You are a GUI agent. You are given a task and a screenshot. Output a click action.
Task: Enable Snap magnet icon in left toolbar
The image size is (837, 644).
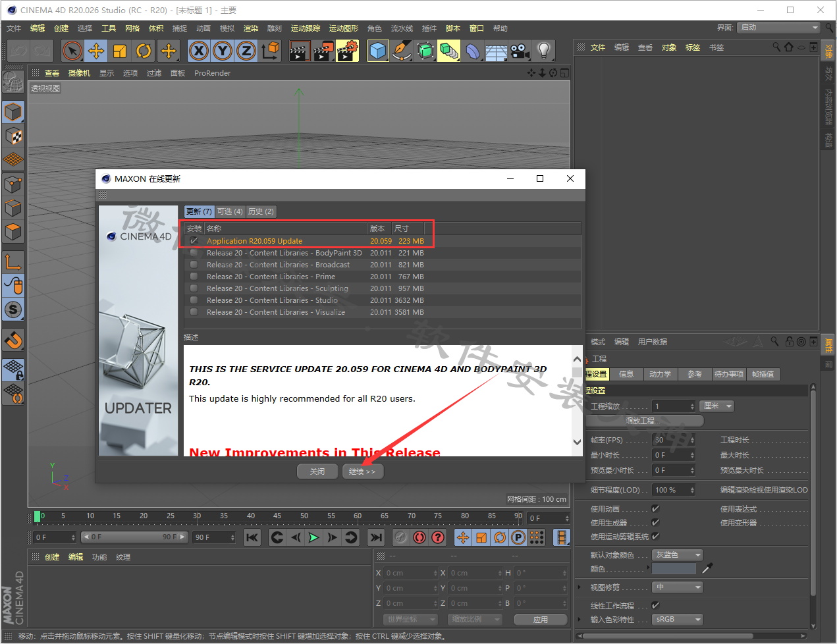pos(13,340)
